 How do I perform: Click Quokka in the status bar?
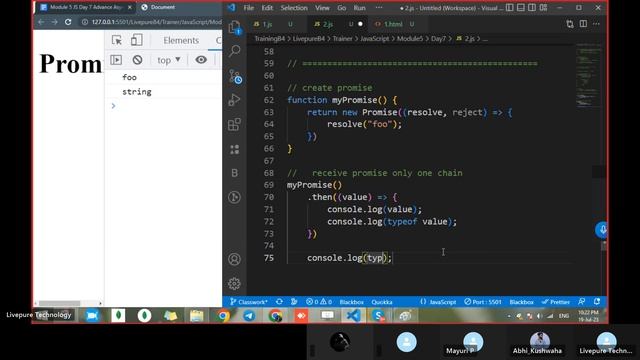[382, 302]
